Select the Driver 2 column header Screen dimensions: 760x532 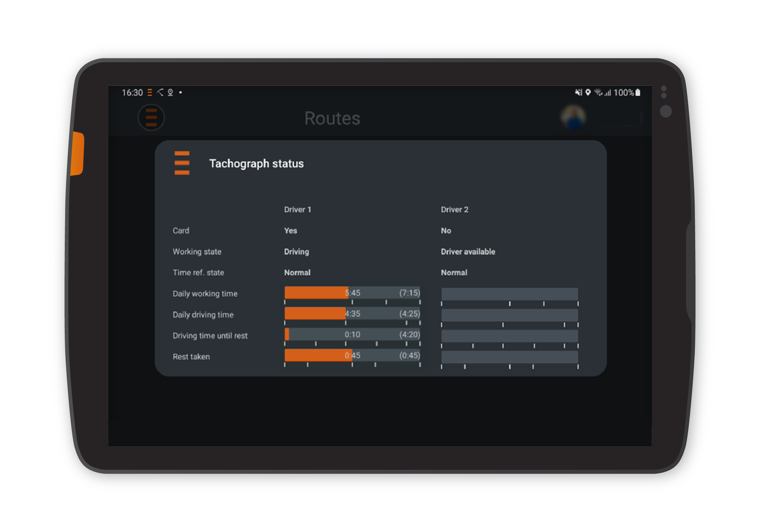(x=454, y=210)
